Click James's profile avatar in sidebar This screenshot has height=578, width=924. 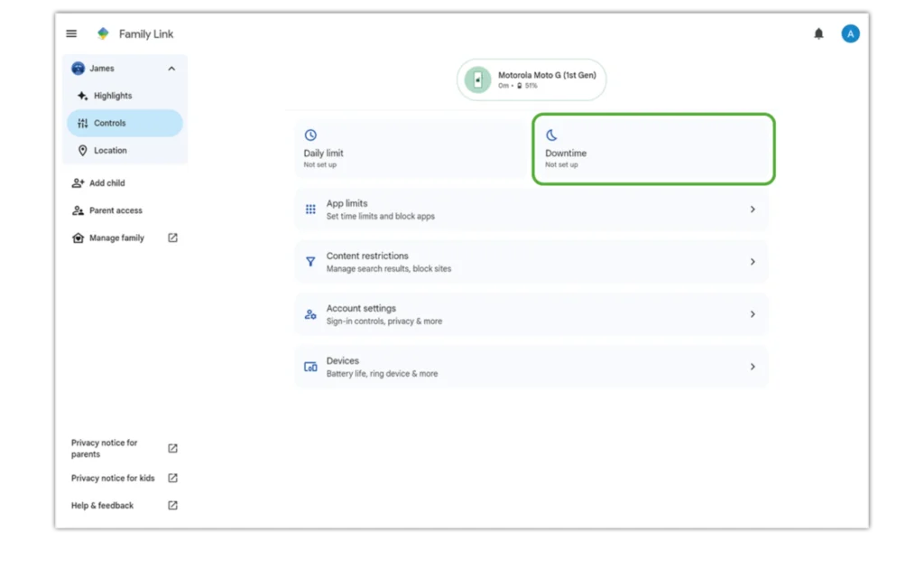point(78,69)
